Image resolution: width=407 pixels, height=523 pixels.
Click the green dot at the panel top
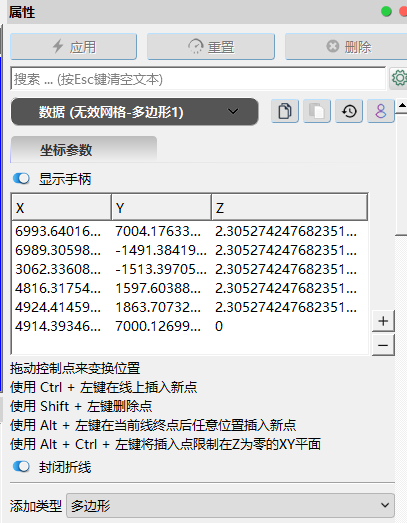coord(386,12)
